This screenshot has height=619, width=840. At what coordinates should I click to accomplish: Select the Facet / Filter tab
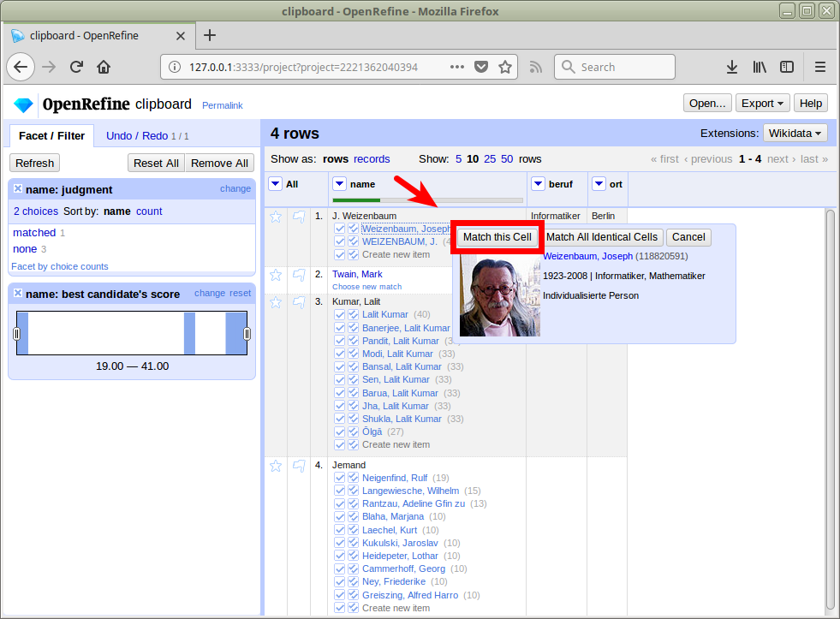tap(52, 136)
